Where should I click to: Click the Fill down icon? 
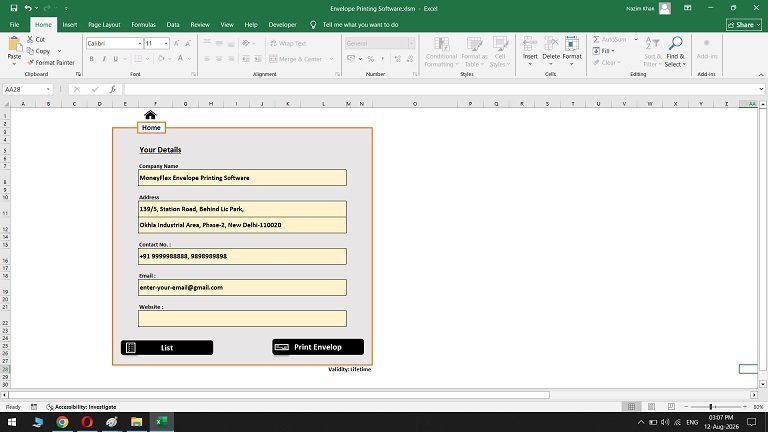[x=596, y=51]
